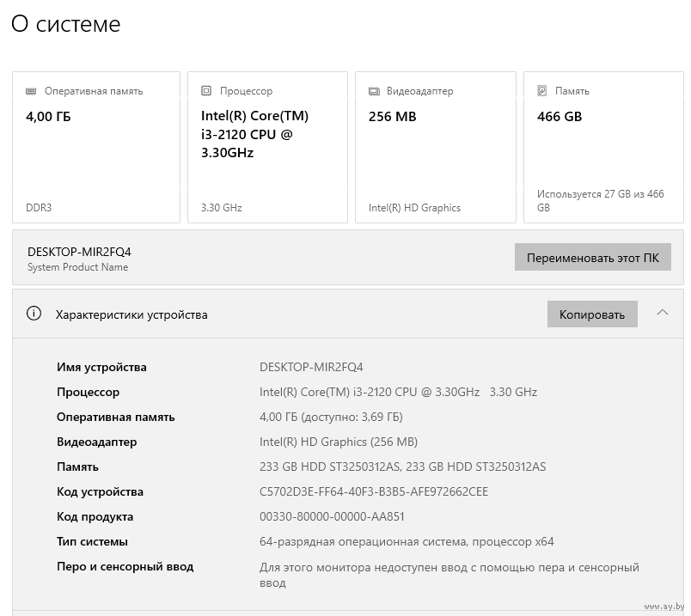Select the Код устройства value C5702D3E
The height and width of the screenshot is (616, 691).
(373, 492)
